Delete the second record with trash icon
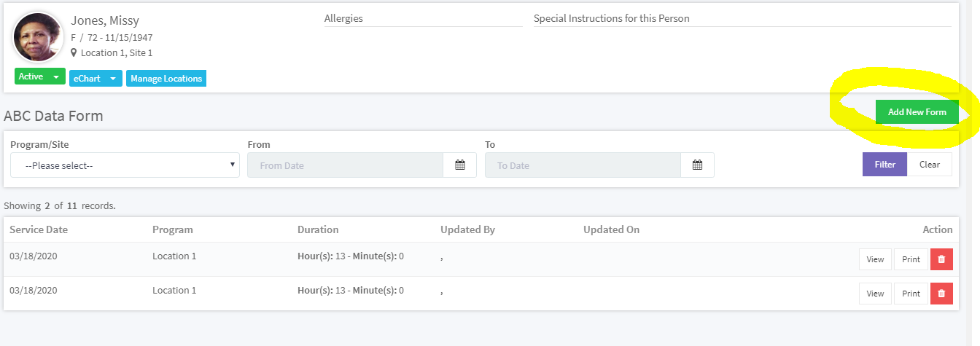 point(941,294)
